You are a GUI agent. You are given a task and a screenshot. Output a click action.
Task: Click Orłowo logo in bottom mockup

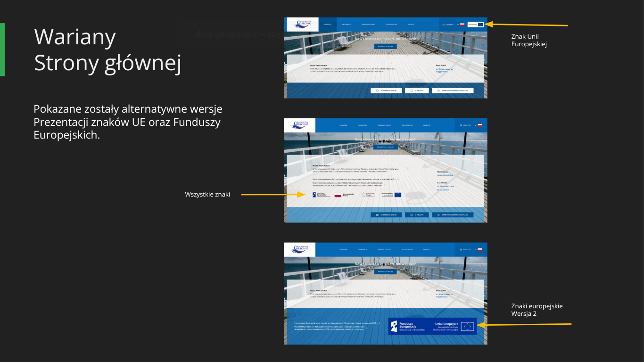tap(299, 249)
